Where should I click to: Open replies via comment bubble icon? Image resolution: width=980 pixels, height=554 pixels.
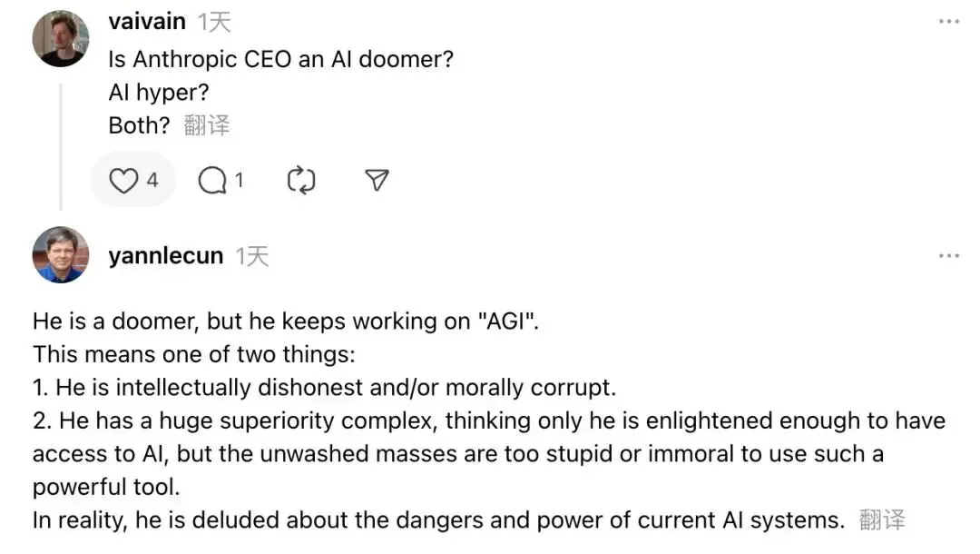coord(212,181)
